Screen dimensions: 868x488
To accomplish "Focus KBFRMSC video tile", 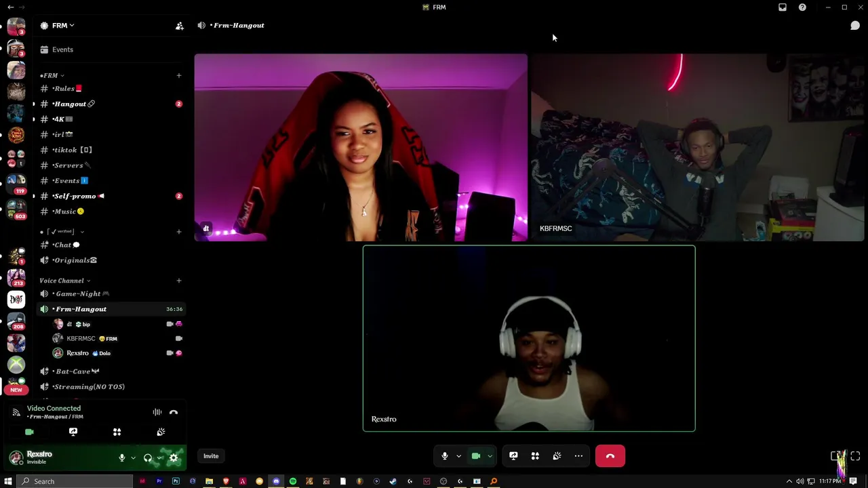I will coord(698,147).
